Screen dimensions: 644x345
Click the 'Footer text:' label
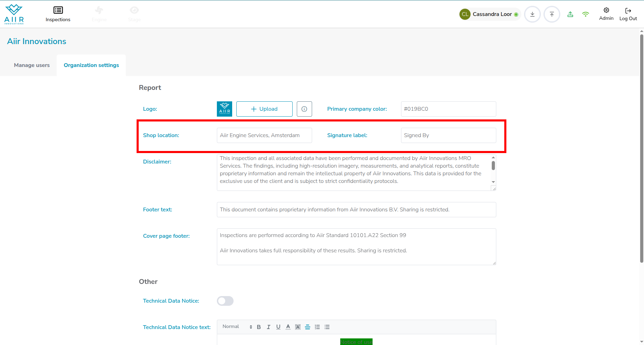click(157, 210)
